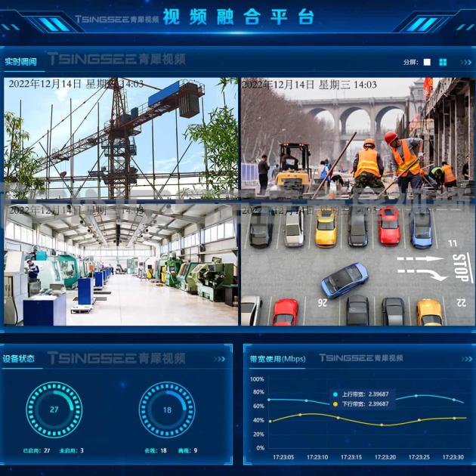Open the 设备状态 tab header
The height and width of the screenshot is (476, 476).
coord(19,359)
